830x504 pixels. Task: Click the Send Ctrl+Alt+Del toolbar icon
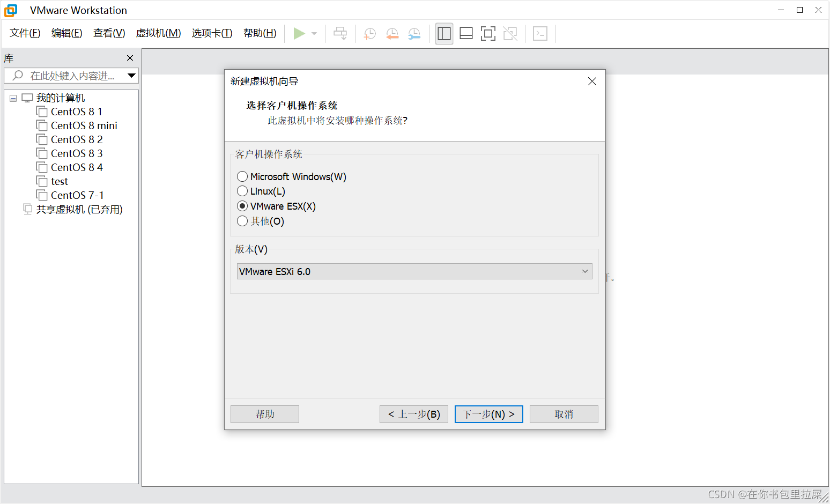coord(340,33)
